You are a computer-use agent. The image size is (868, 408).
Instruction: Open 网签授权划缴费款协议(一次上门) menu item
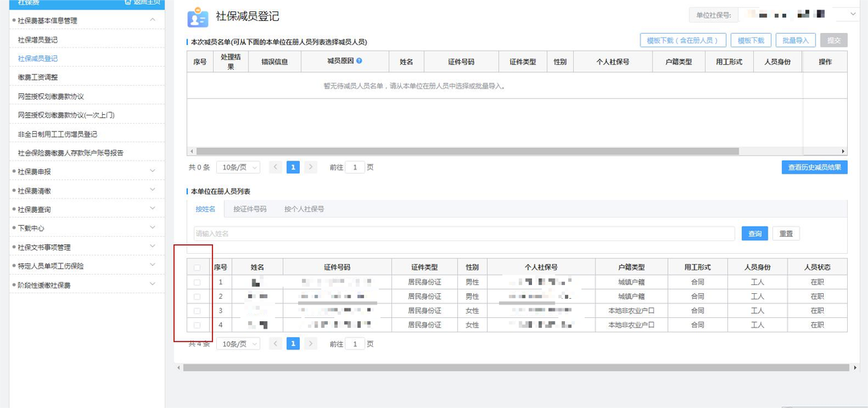pos(66,115)
